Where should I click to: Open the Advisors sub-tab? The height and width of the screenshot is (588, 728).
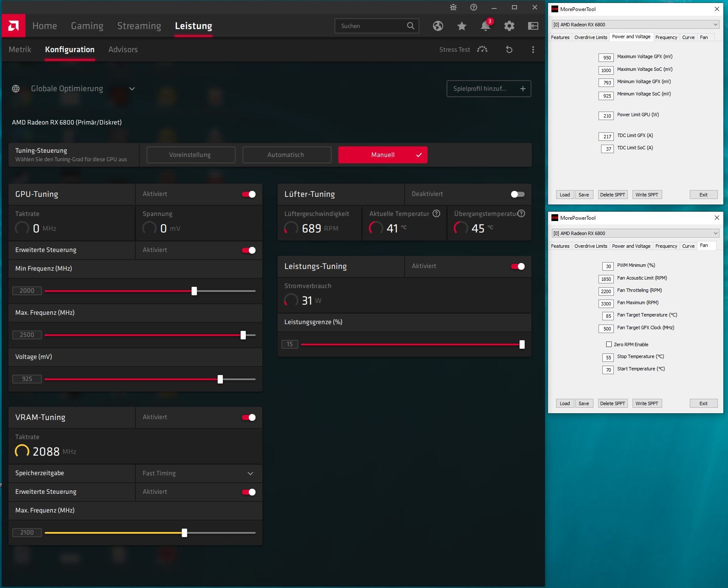[123, 50]
